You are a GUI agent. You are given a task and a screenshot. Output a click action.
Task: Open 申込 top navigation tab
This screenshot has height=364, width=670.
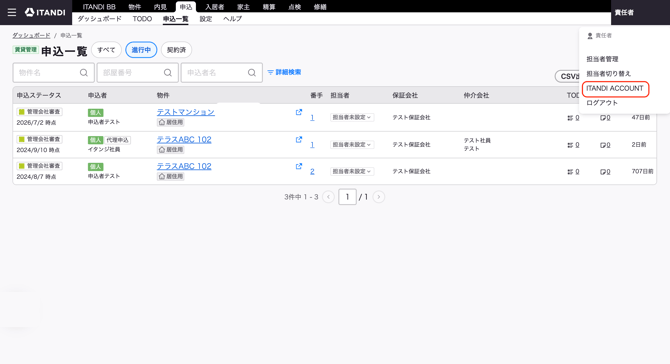(186, 7)
